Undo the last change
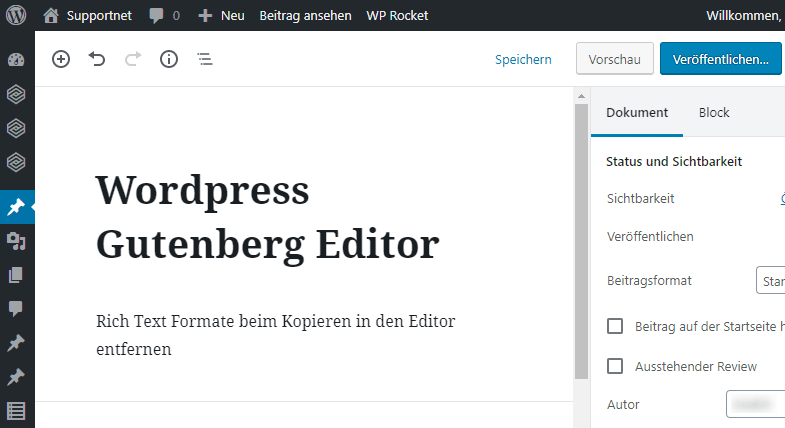 click(x=97, y=59)
